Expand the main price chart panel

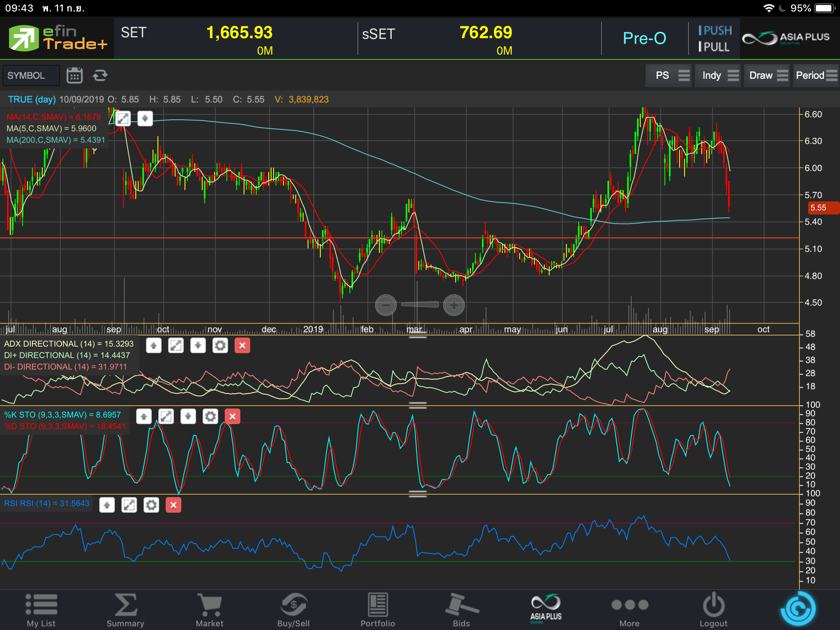[123, 119]
